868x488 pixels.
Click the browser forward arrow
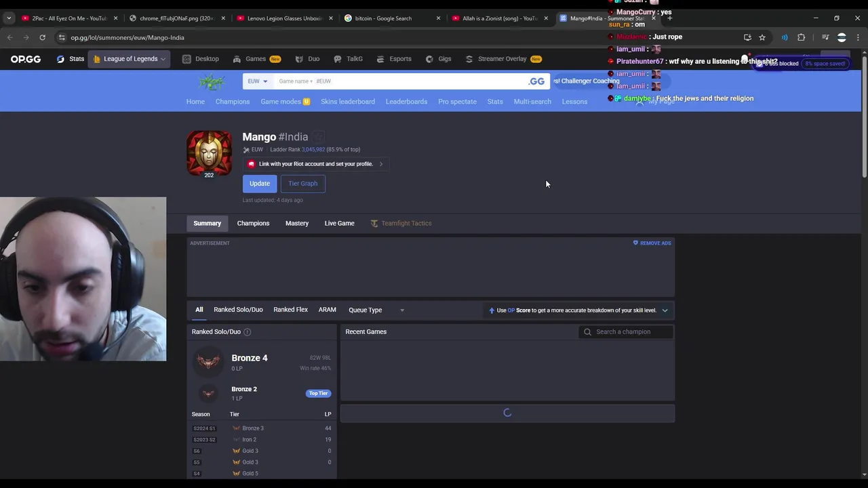tap(26, 37)
